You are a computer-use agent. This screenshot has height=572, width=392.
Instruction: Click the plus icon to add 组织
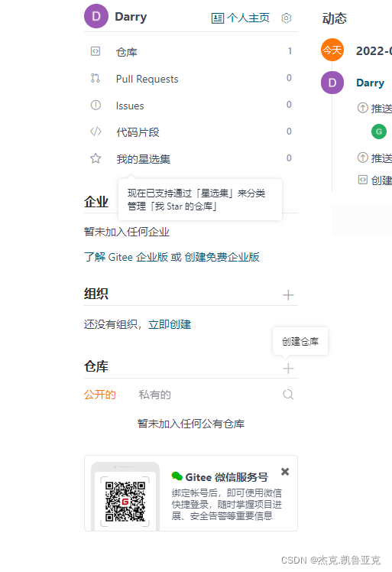[x=288, y=294]
